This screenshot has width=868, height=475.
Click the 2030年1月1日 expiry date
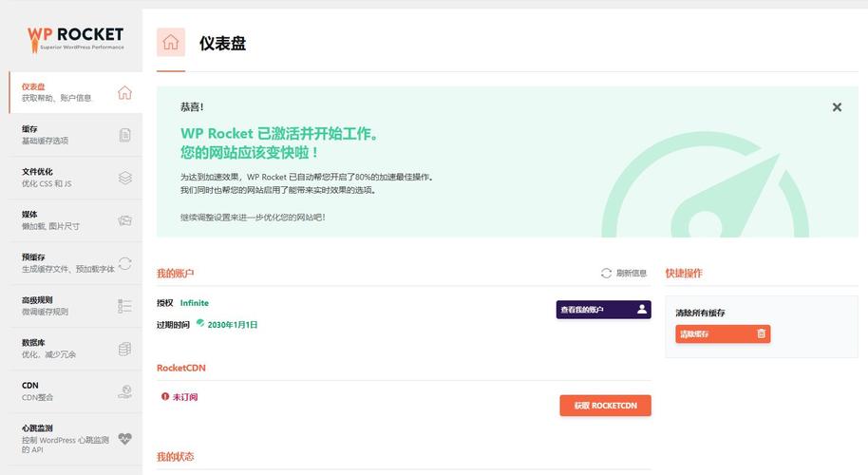click(233, 325)
